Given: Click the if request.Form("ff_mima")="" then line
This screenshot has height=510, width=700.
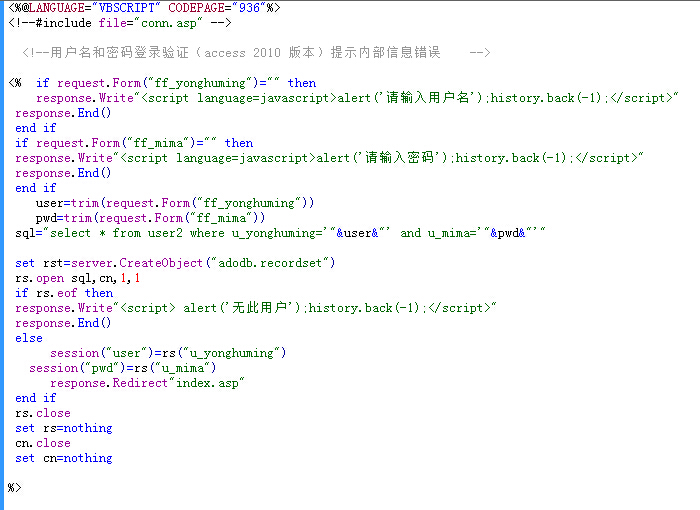Looking at the screenshot, I should [134, 143].
